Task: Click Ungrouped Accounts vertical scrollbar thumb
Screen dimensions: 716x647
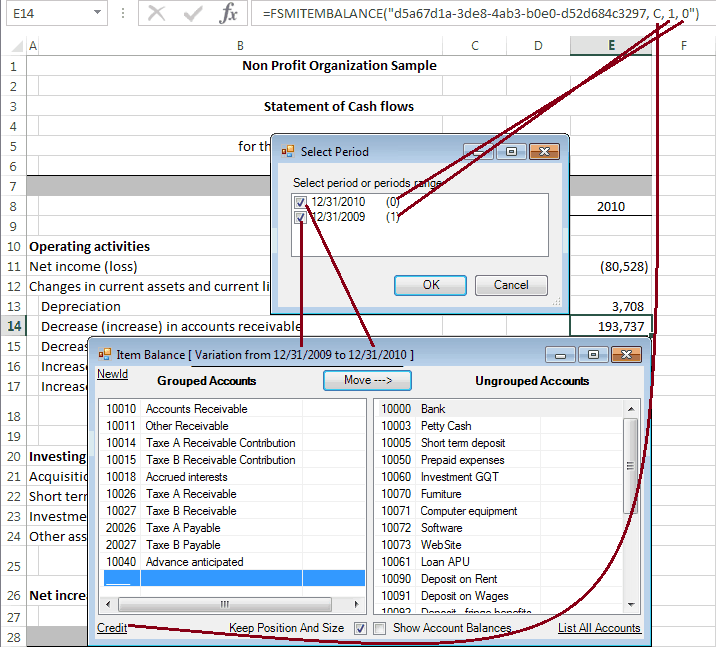Action: 631,466
